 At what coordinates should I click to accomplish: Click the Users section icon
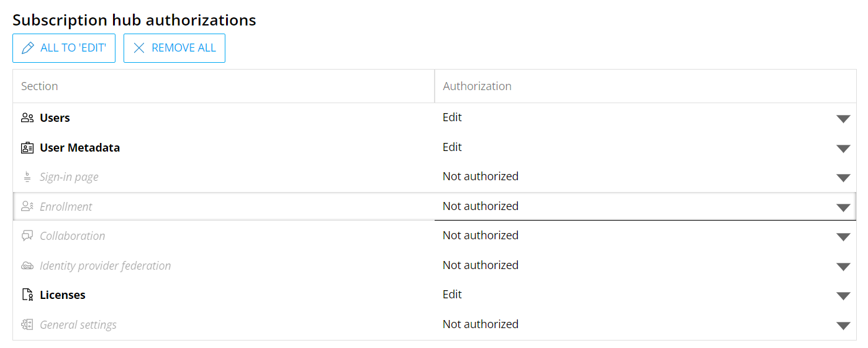(27, 118)
